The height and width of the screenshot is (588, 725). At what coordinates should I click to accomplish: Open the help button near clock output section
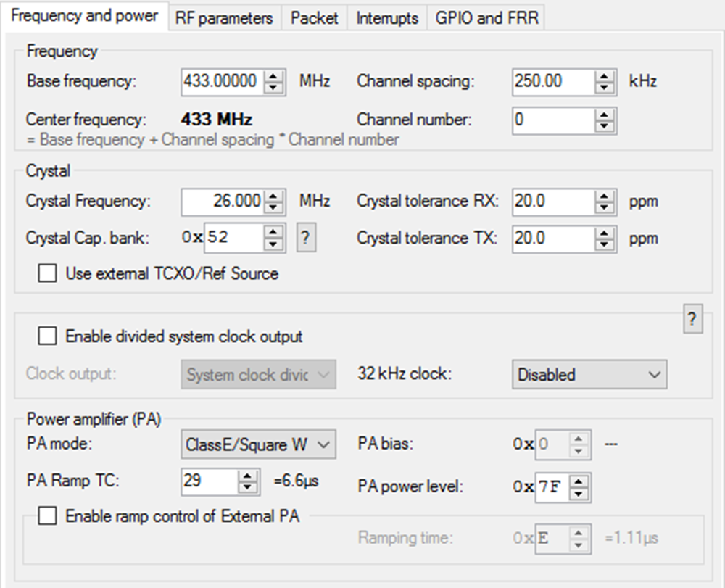[693, 320]
